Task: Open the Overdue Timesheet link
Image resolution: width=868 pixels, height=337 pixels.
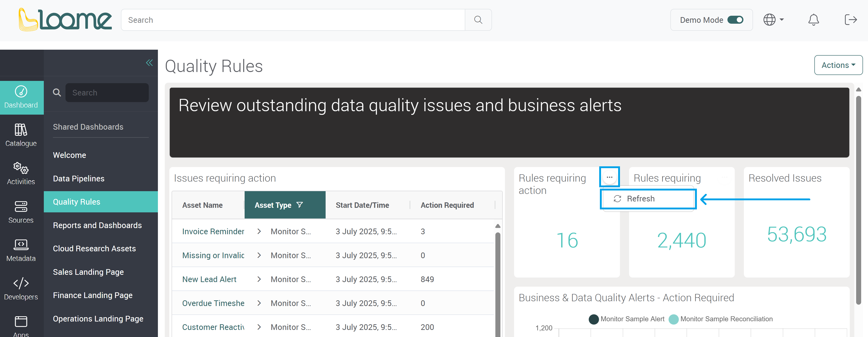Action: [213, 303]
